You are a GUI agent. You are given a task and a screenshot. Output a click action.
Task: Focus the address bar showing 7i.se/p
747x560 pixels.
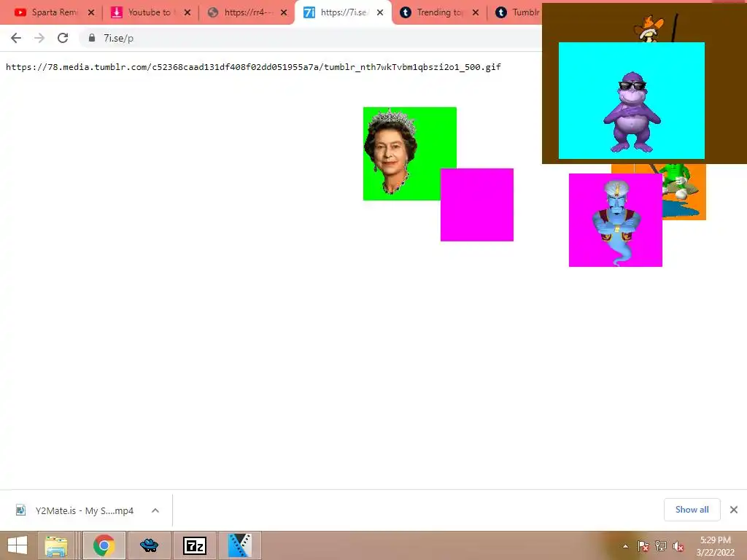click(309, 38)
